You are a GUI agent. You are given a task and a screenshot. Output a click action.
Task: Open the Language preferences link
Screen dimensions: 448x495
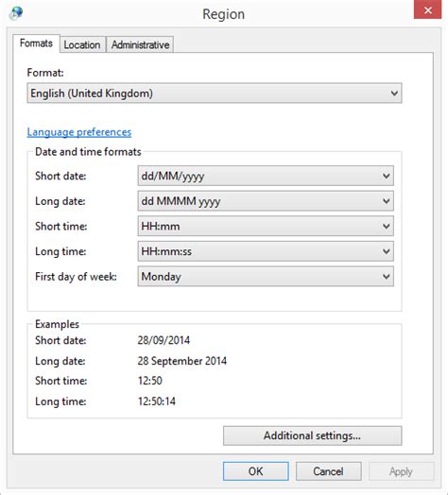point(79,132)
